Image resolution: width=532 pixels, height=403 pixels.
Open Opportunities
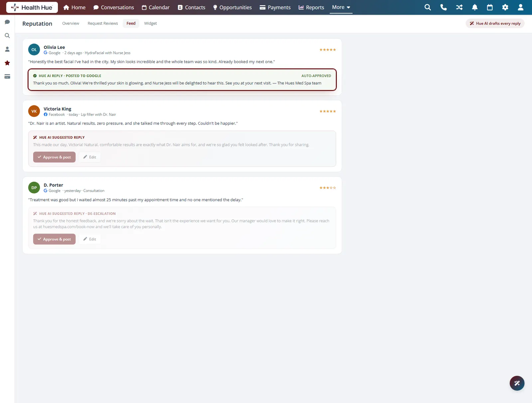232,7
